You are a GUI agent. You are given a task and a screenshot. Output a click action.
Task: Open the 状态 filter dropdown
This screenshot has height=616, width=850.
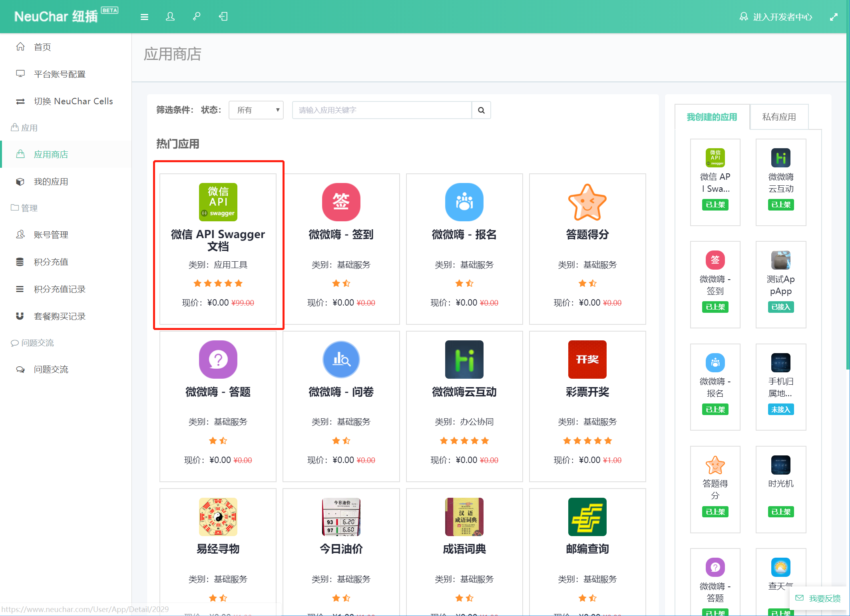[x=256, y=110]
